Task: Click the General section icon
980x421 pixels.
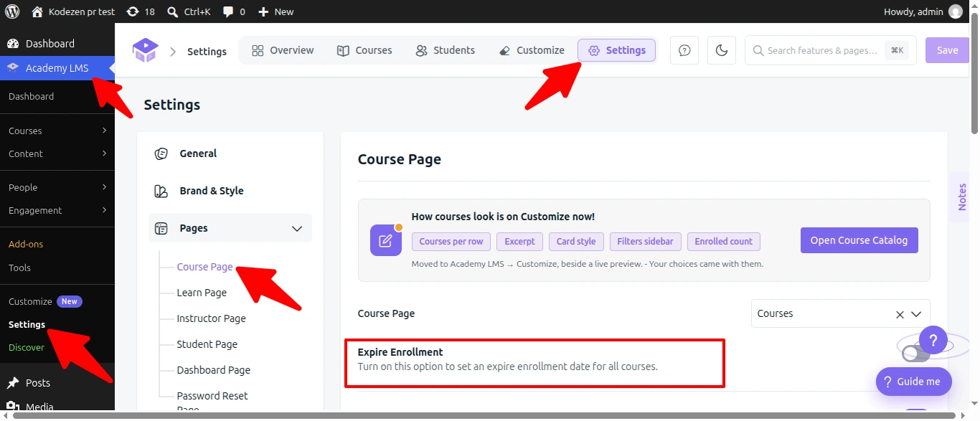Action: 161,153
